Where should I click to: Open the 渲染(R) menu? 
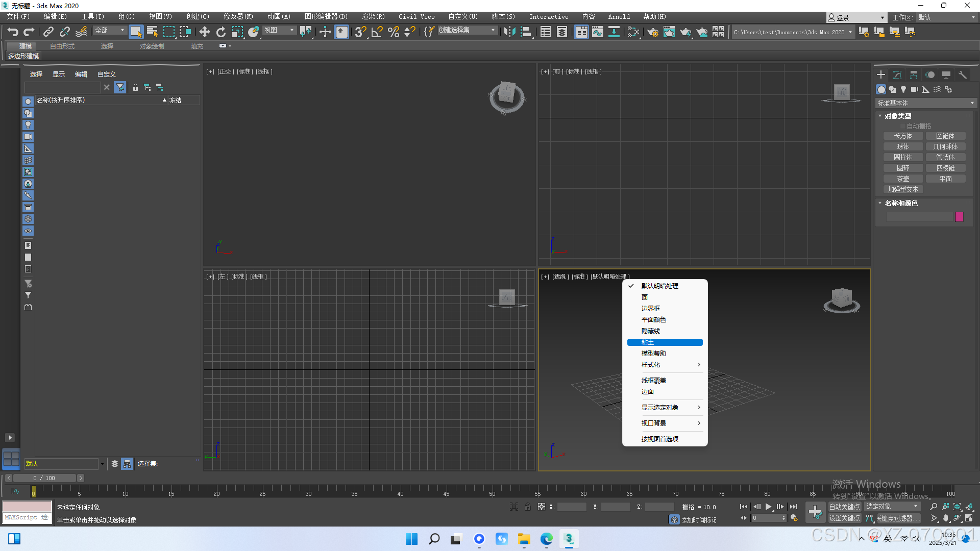point(373,17)
